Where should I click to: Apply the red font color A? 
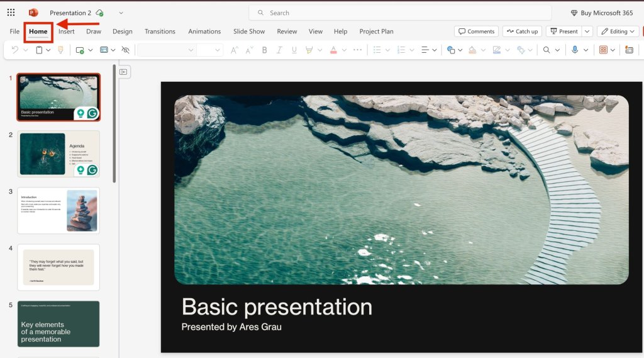333,50
